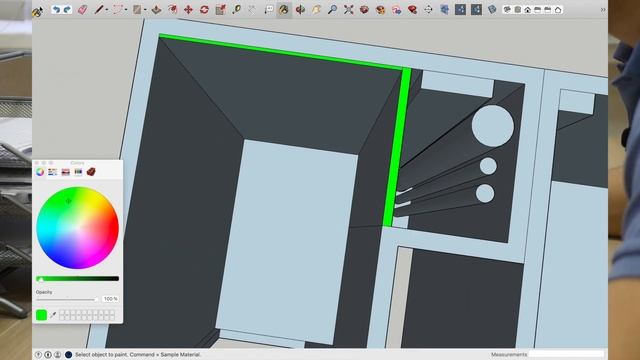Click the first empty saved-color slot

point(62,312)
